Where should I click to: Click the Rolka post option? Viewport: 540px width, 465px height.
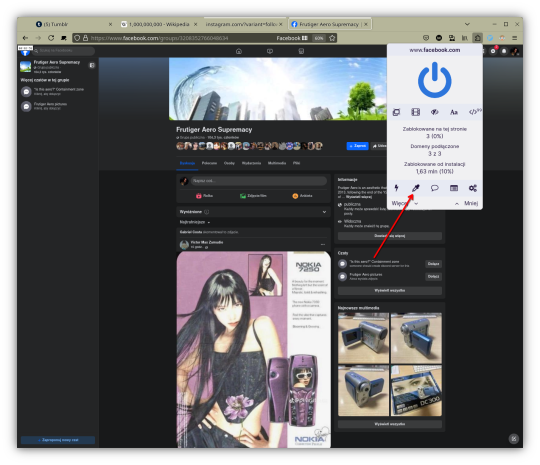[x=204, y=196]
